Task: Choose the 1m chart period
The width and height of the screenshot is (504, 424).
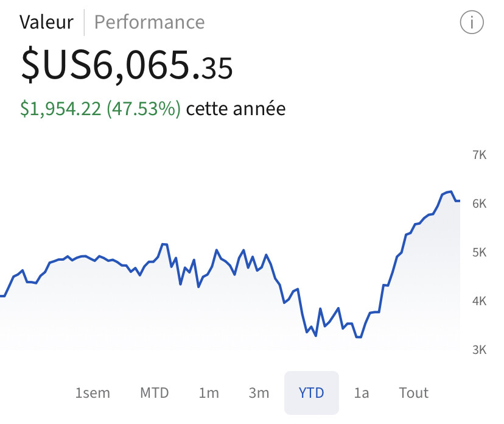Action: (x=209, y=393)
